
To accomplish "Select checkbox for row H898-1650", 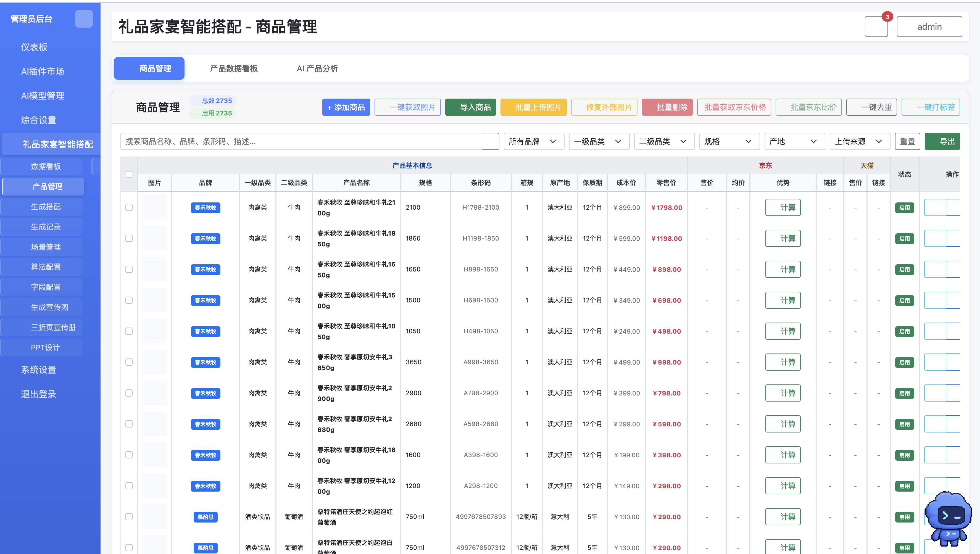I will pyautogui.click(x=129, y=269).
